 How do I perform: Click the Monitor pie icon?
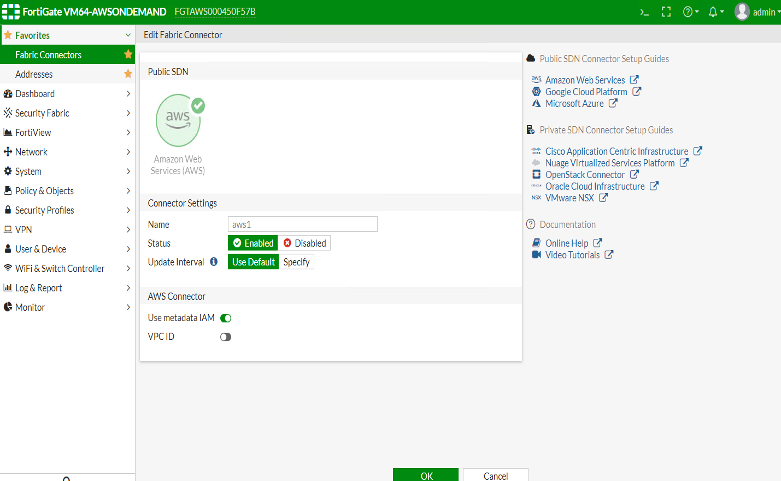pyautogui.click(x=7, y=307)
